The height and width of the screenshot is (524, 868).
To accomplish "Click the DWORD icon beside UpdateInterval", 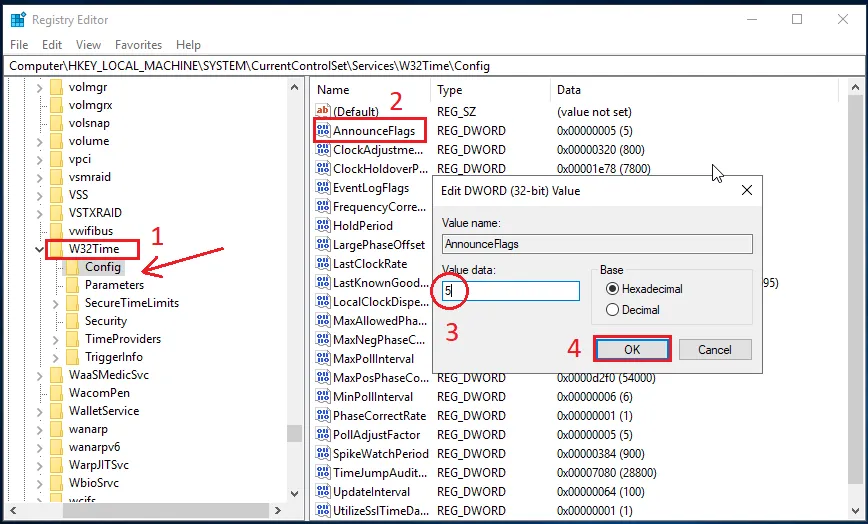I will pos(323,491).
